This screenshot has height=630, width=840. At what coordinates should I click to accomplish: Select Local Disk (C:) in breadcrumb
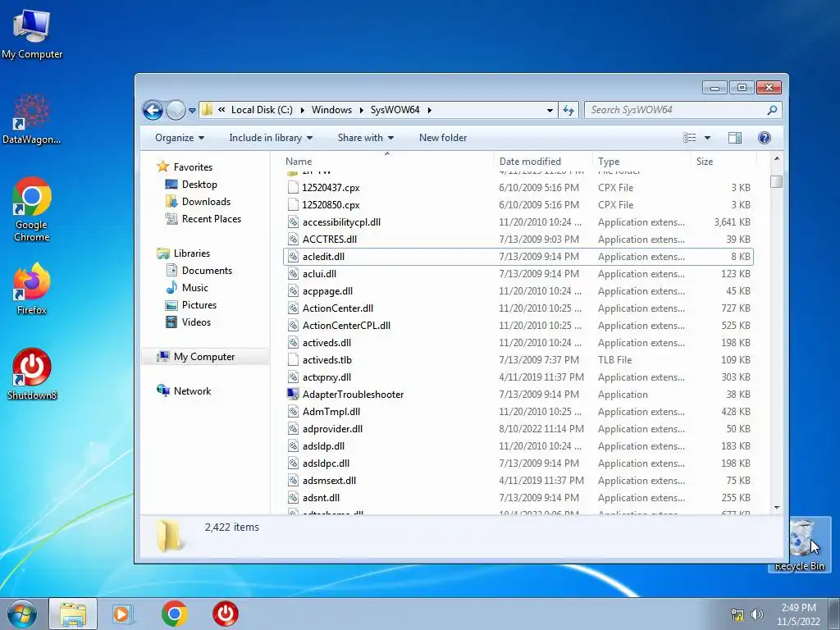(x=262, y=110)
